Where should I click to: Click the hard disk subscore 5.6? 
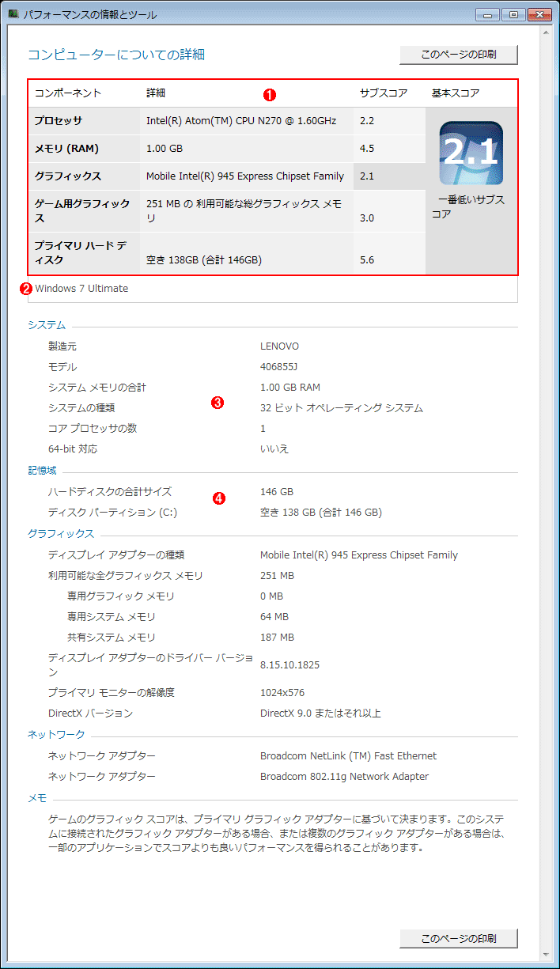(367, 259)
